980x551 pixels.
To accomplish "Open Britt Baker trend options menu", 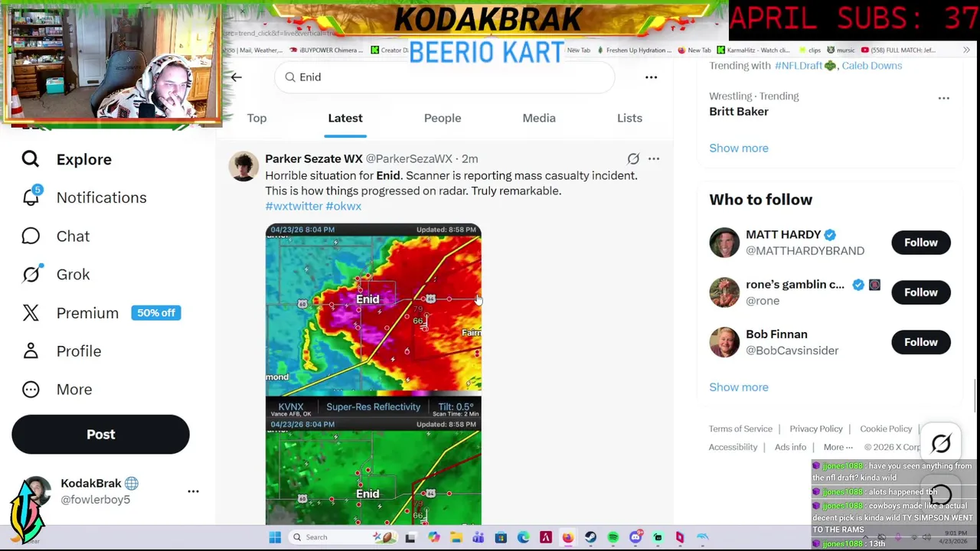I will coord(943,98).
